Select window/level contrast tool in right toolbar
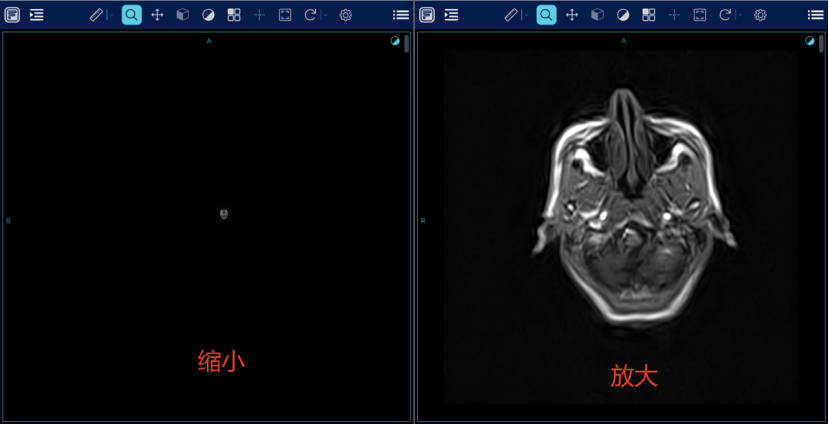The image size is (829, 425). pyautogui.click(x=623, y=15)
